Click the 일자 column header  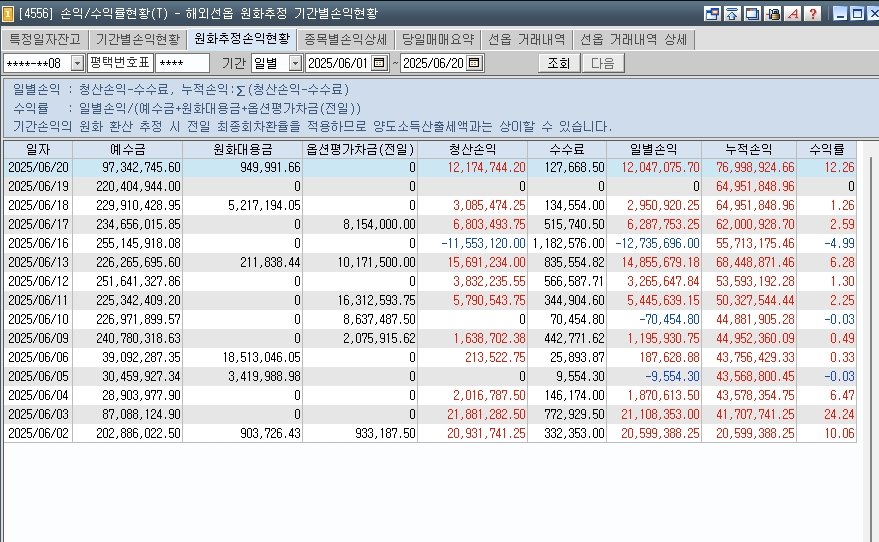coord(38,150)
